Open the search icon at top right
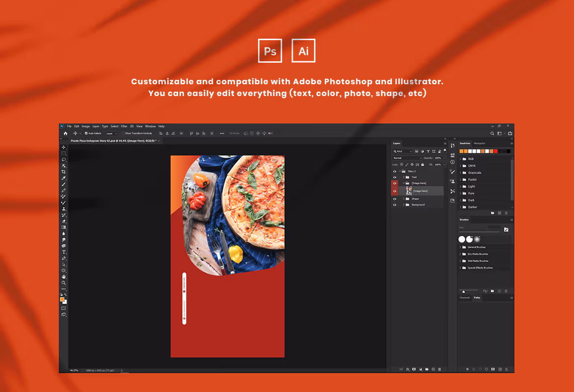Screen dimensions: 574x392 coord(493,133)
